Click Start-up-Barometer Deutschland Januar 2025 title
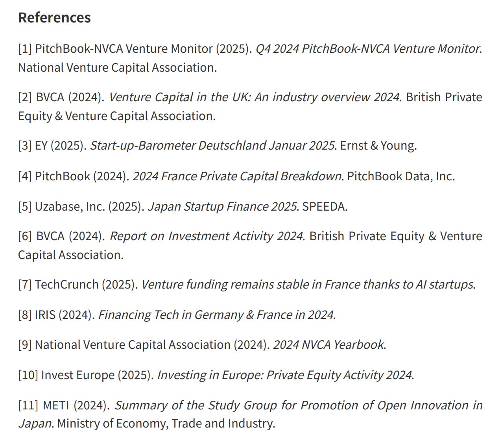The image size is (502, 448). (212, 146)
